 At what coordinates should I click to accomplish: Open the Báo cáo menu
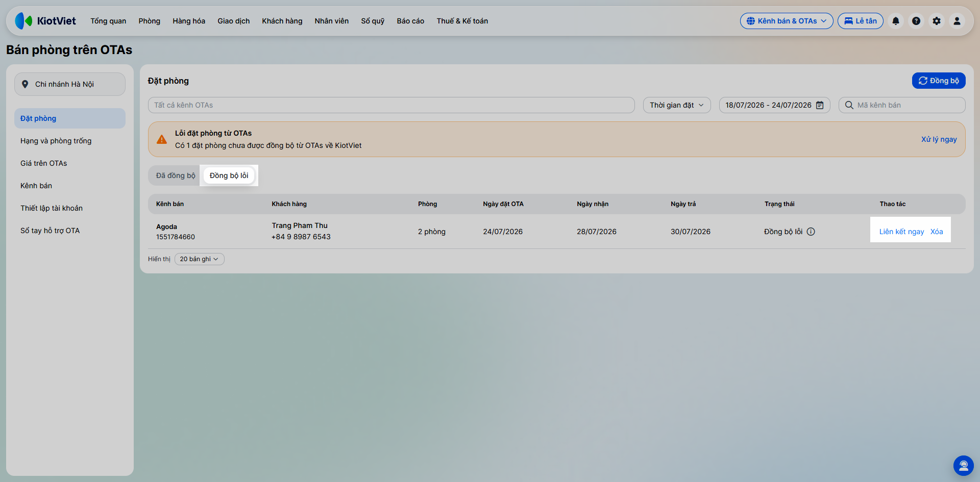(410, 21)
